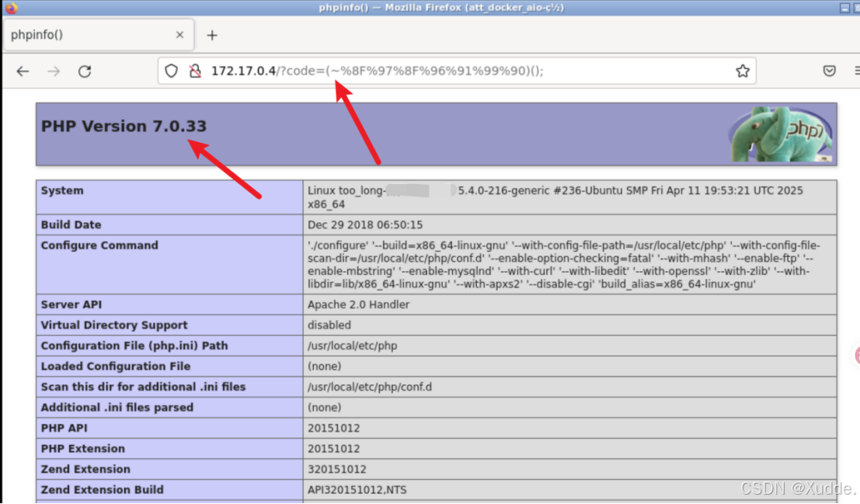Click '(none)' beside Additional .ini files parsed
The image size is (860, 504).
coord(324,408)
